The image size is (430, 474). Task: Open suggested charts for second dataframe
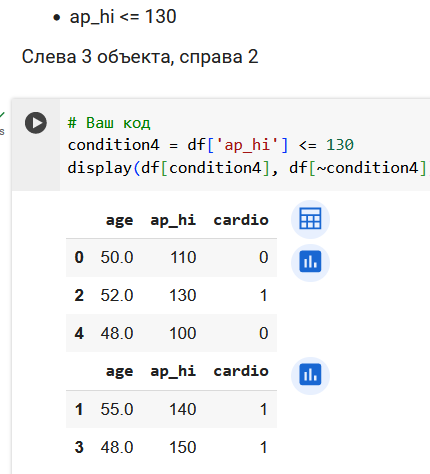pos(310,375)
